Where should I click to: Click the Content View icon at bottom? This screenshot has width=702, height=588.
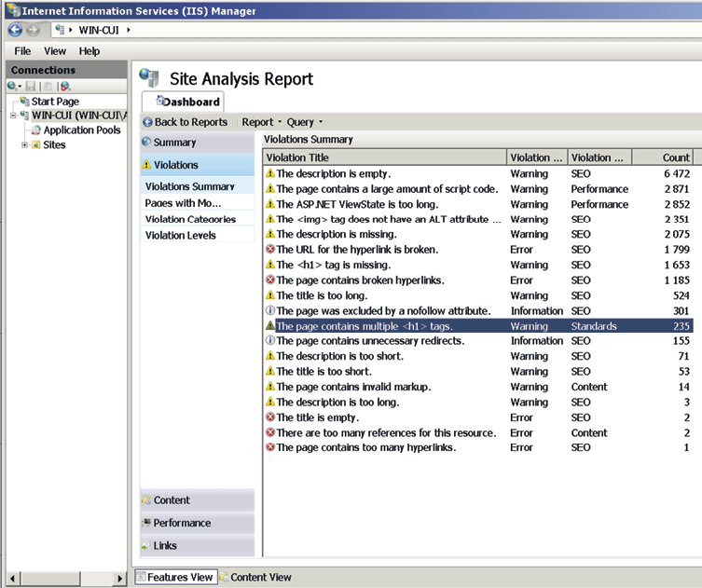tap(224, 577)
